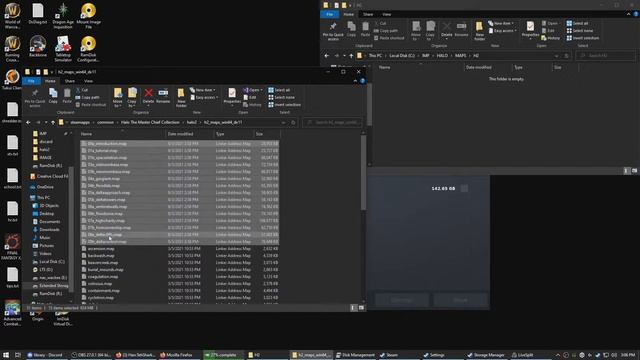Click Pin to Quick access in H2 window
640x360 pixels.
click(x=333, y=31)
